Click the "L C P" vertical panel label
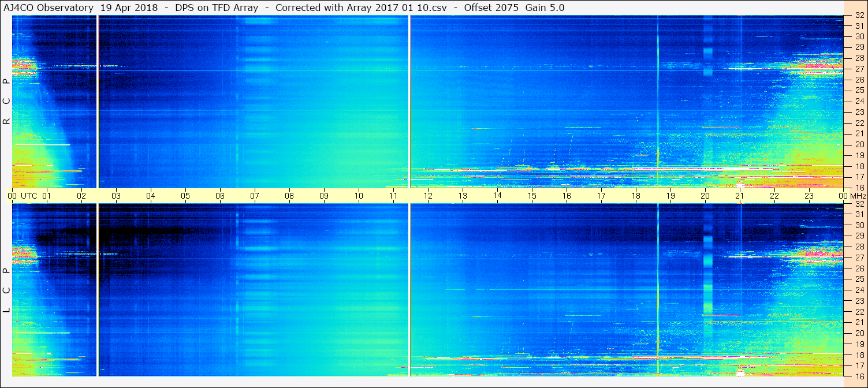The height and width of the screenshot is (388, 868). (7, 290)
